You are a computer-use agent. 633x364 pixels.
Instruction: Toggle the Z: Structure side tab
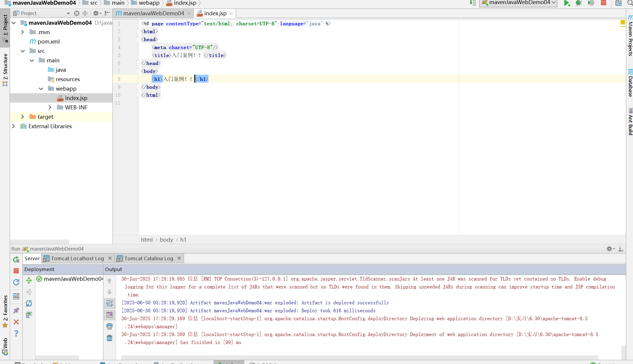click(5, 70)
